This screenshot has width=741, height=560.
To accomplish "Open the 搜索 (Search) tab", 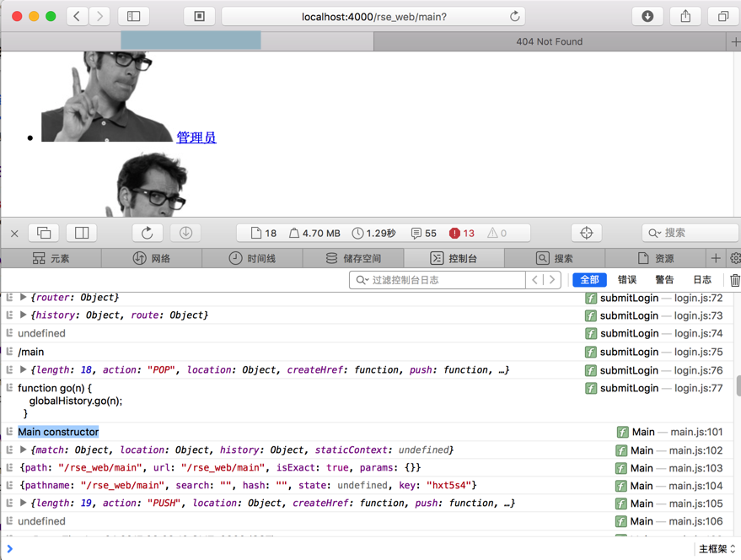I will [x=555, y=258].
